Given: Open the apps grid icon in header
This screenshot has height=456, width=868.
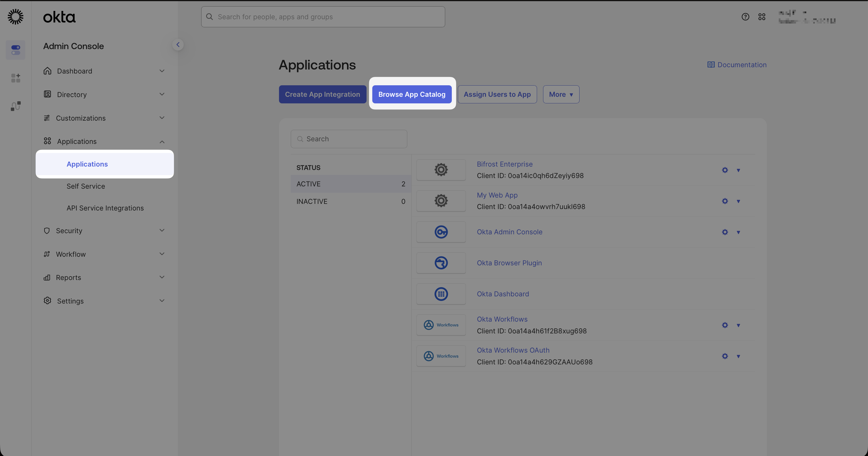Looking at the screenshot, I should click(x=762, y=17).
